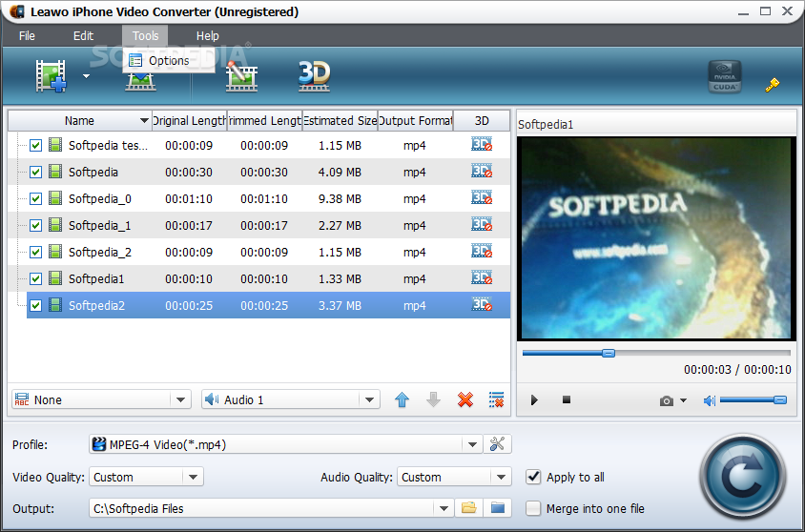Expand the Add Video dropdown arrow

point(86,76)
